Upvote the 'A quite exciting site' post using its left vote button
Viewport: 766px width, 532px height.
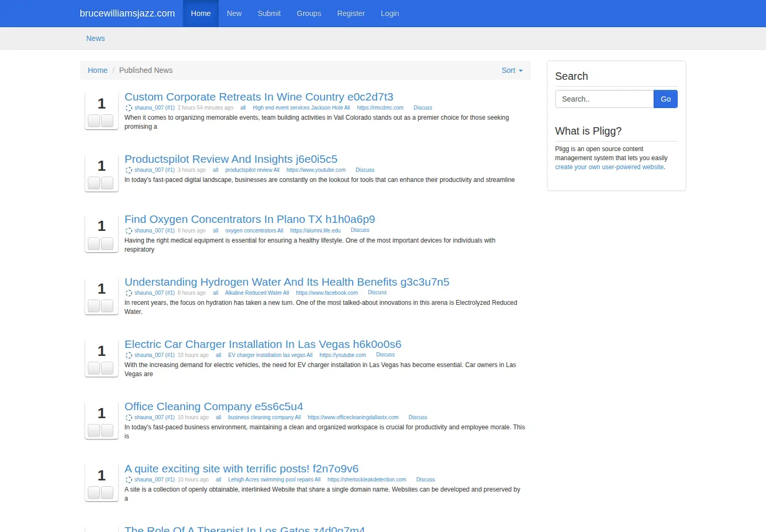(94, 493)
